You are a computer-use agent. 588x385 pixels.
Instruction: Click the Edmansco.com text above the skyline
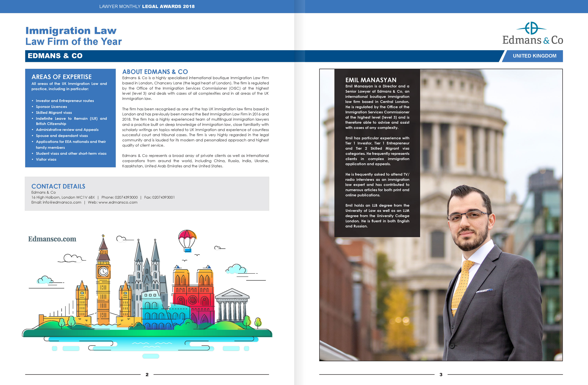click(52, 239)
